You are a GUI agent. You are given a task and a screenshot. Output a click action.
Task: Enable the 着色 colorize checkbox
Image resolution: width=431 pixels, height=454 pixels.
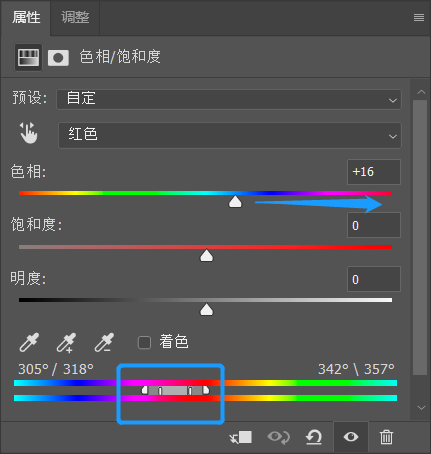[x=144, y=343]
